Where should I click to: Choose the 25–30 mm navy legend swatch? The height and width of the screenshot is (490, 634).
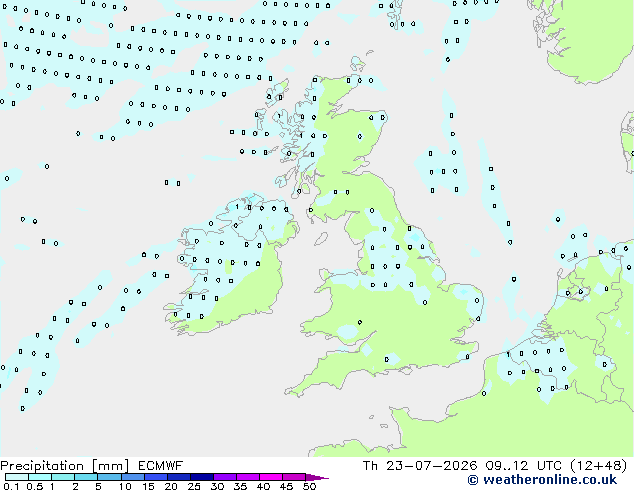click(201, 477)
